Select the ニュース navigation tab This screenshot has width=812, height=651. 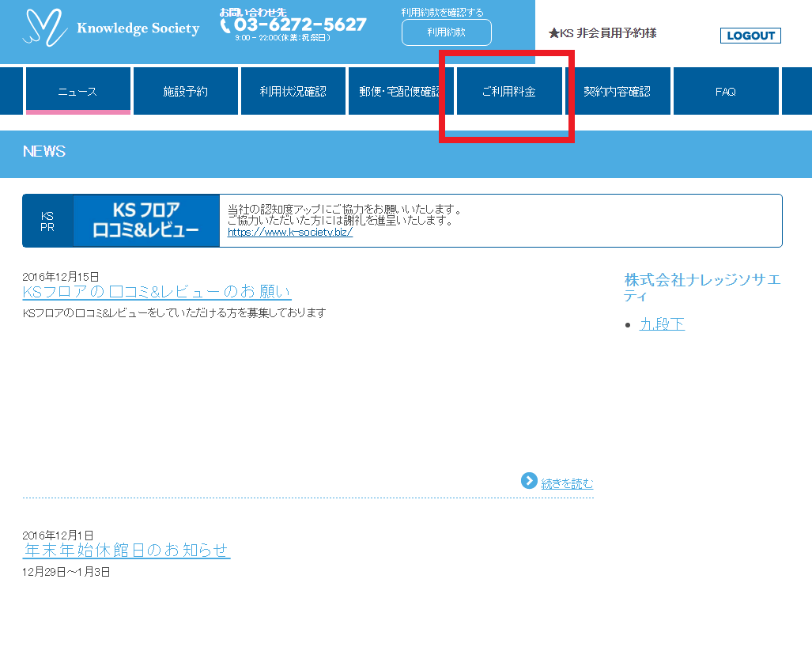[x=77, y=92]
